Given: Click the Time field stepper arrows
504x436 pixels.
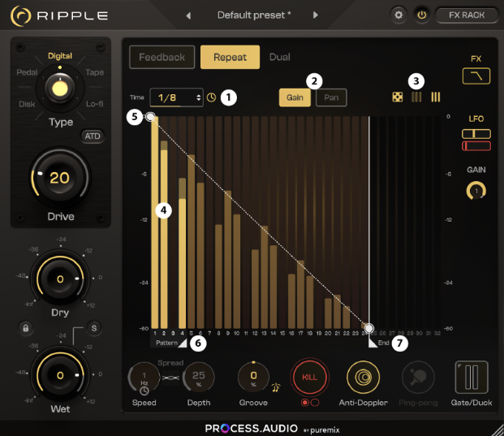Looking at the screenshot, I should pyautogui.click(x=198, y=97).
